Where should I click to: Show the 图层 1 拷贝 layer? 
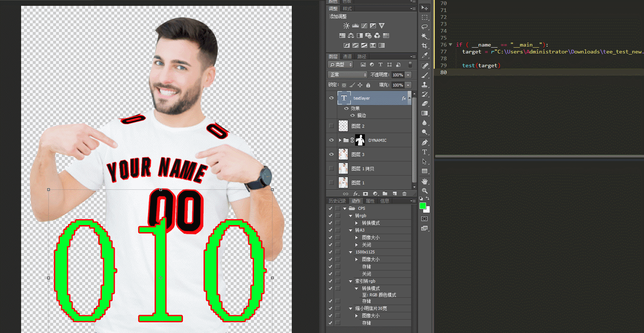(x=331, y=169)
